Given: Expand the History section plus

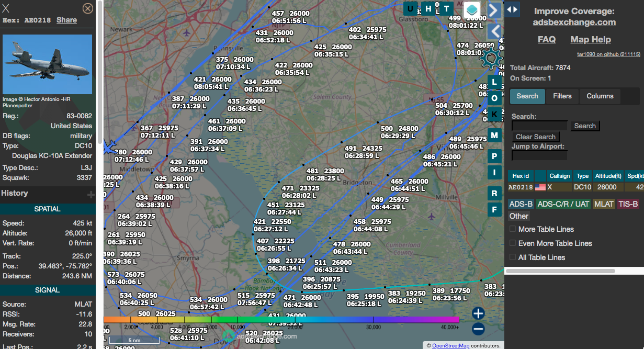Looking at the screenshot, I should coord(91,194).
